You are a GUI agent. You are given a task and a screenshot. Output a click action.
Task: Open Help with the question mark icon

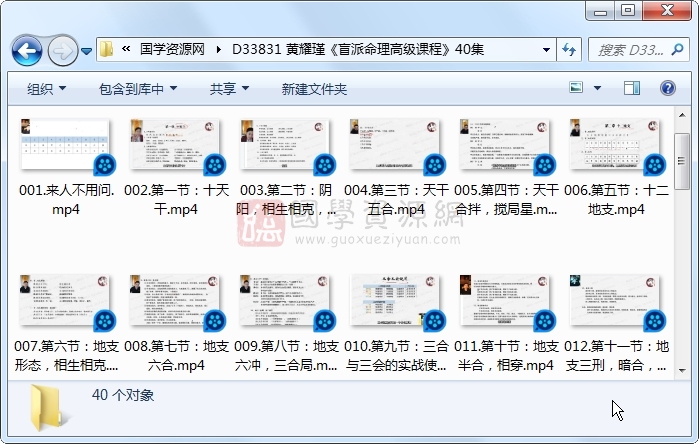tap(667, 88)
